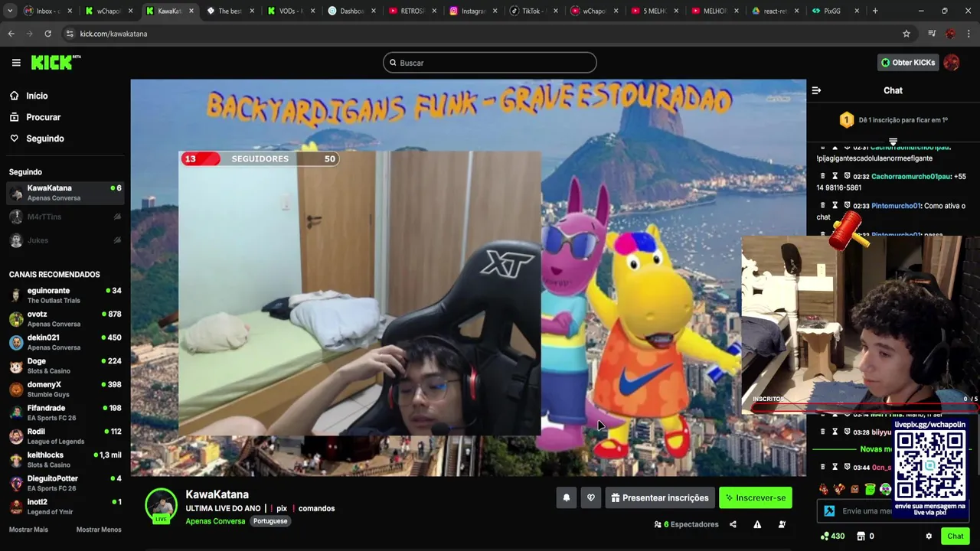The height and width of the screenshot is (551, 980).
Task: Unfollow with the broken heart icon
Action: 591,497
